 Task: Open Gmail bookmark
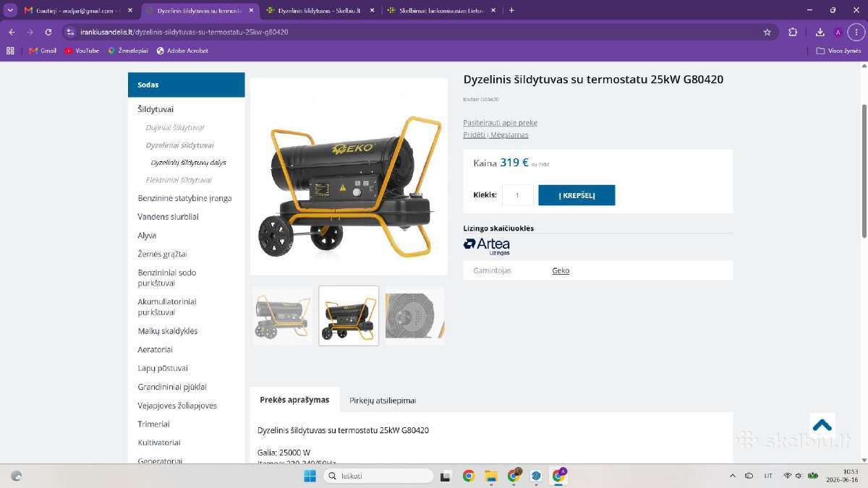pos(43,51)
